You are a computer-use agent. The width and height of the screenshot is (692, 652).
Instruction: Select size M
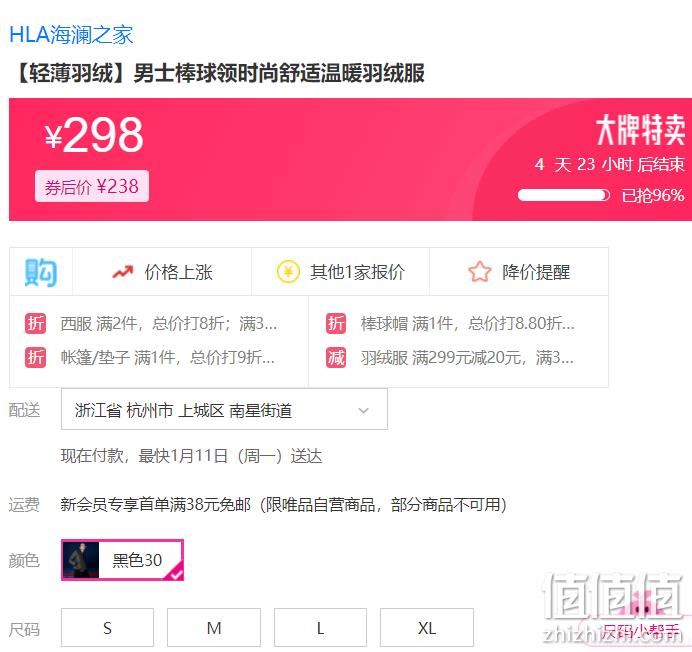[214, 627]
